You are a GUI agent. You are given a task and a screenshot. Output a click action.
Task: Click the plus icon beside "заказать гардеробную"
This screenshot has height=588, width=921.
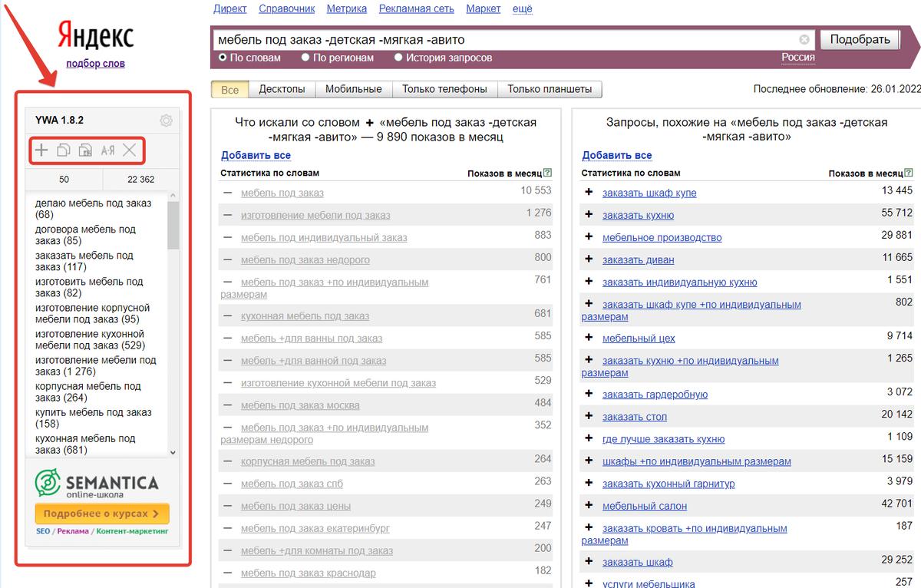(589, 394)
